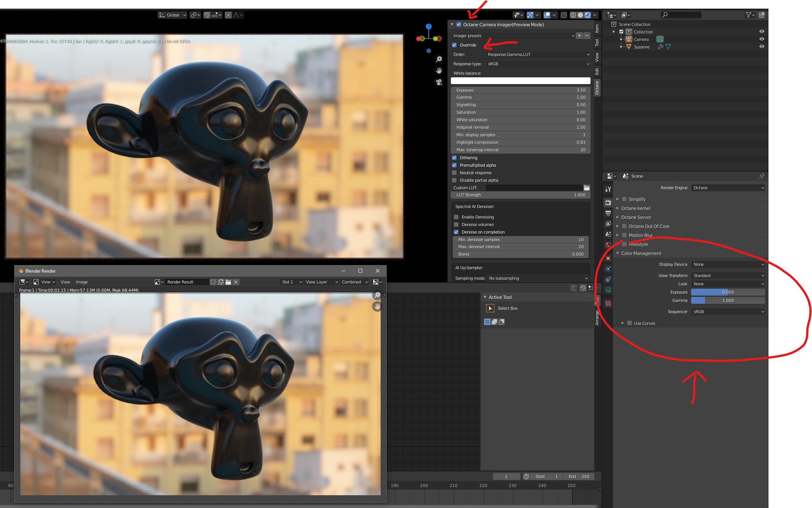Switch to the Tool sidebar tab
Viewport: 812px width, 508px height.
click(597, 43)
